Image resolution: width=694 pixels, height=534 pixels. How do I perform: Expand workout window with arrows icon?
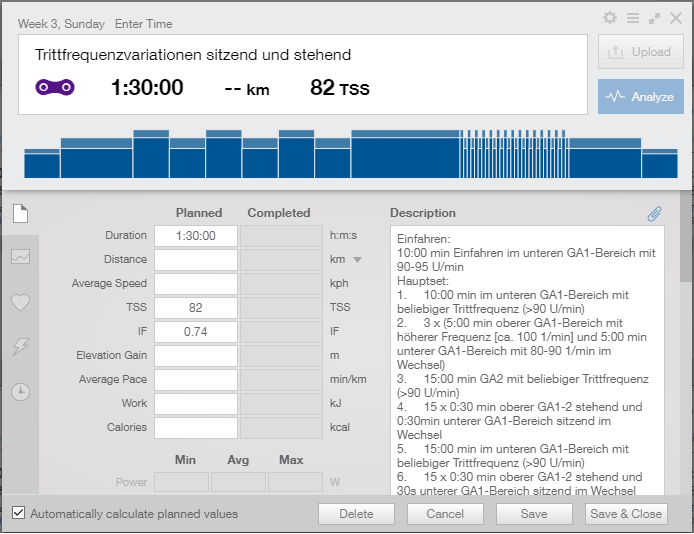click(654, 19)
